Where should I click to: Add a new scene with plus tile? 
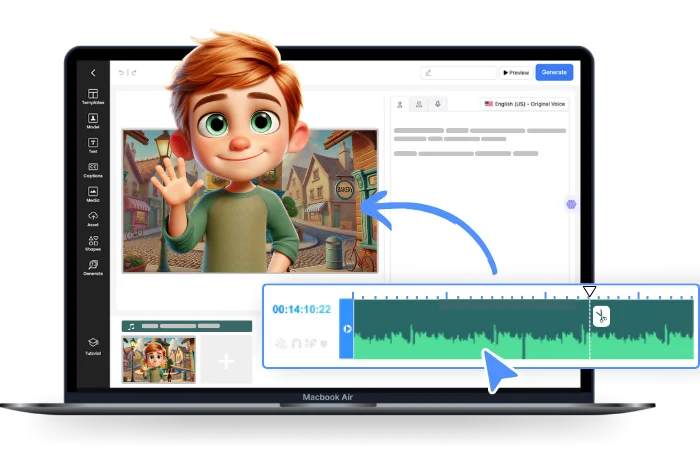click(226, 361)
